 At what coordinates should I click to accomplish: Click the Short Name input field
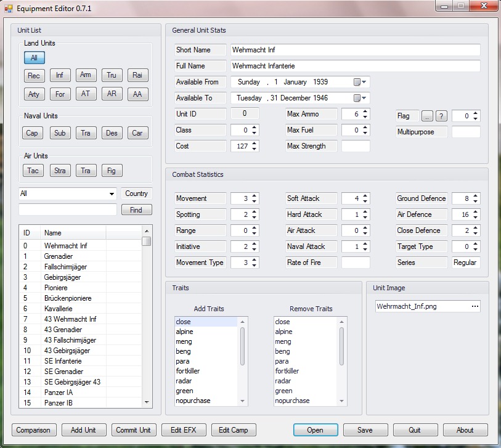[356, 50]
